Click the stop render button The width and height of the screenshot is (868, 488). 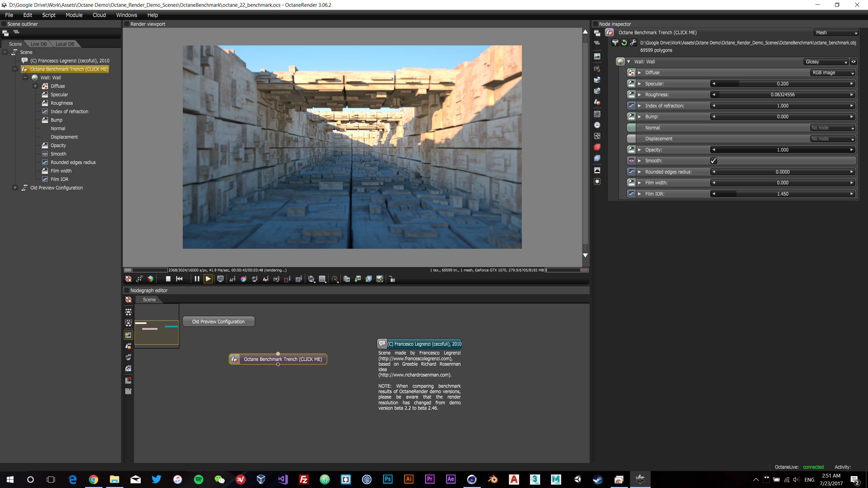[x=168, y=279]
